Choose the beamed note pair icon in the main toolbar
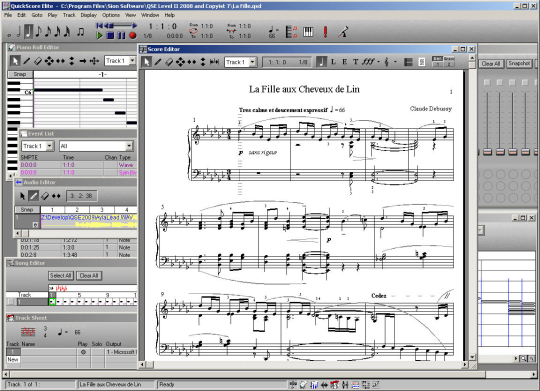Image resolution: width=540 pixels, height=391 pixels. point(81,32)
